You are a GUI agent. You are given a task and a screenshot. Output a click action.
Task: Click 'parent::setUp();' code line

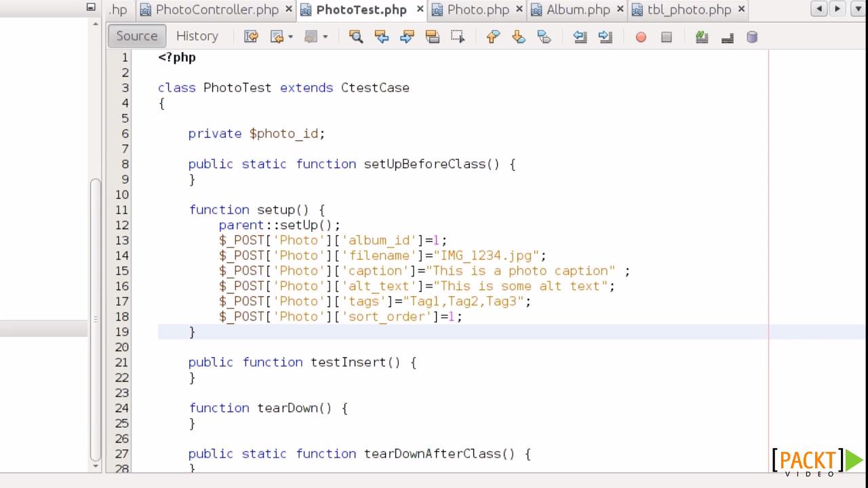point(279,225)
